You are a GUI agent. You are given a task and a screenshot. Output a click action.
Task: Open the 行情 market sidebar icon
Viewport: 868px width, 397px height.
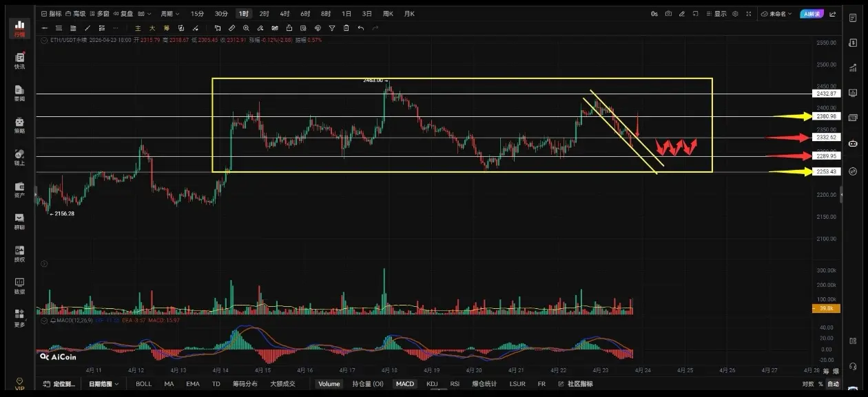point(19,28)
